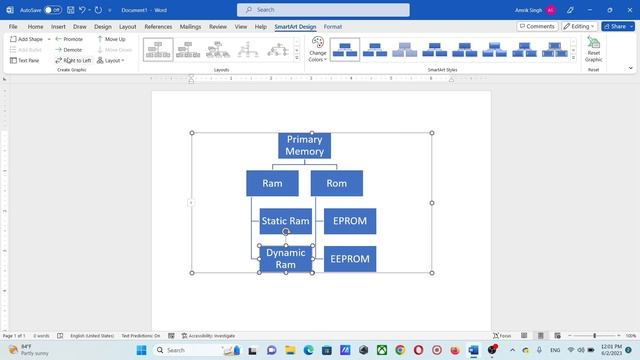Expand the Add Shape dropdown arrow
The image size is (640, 360).
[x=49, y=39]
